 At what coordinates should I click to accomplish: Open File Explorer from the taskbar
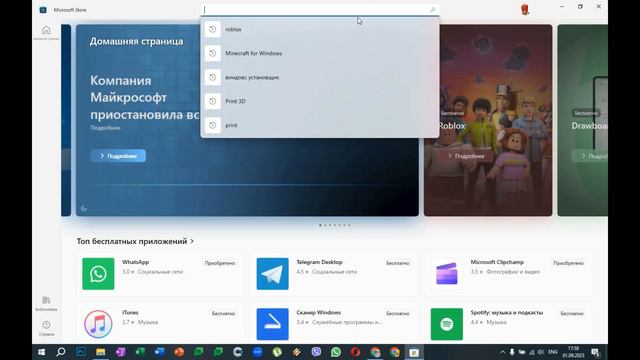100,352
